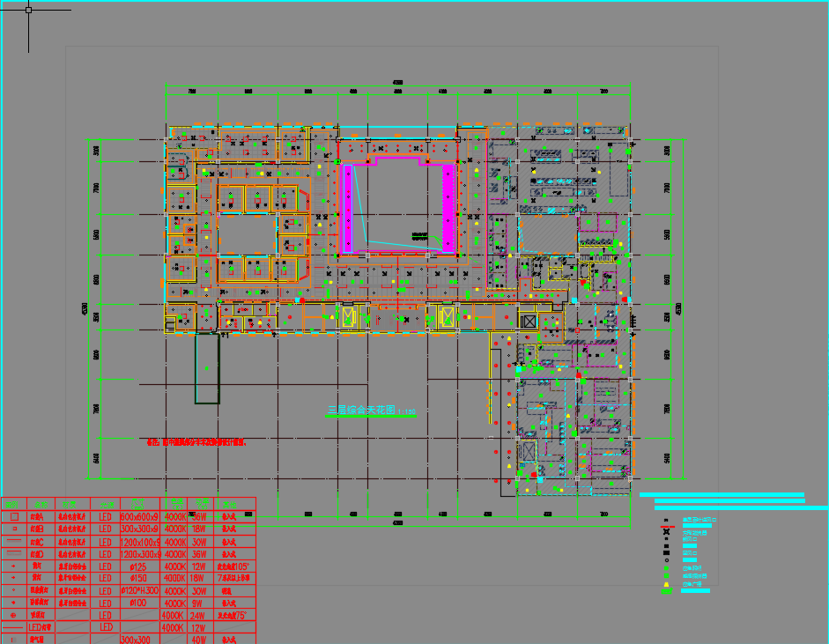829x644 pixels.
Task: Select the 1200x100x9 size cell
Action: pos(139,542)
